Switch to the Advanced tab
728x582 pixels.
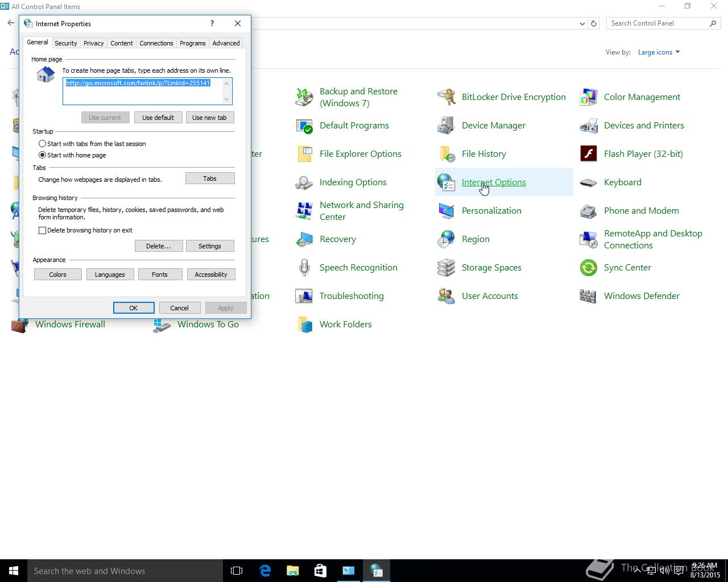pos(226,43)
